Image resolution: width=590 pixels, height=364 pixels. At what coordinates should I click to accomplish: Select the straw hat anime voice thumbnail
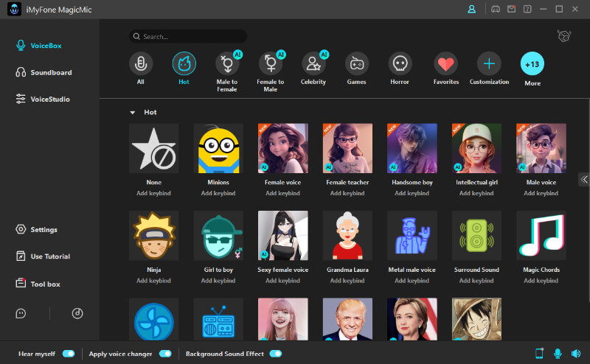[x=476, y=319]
